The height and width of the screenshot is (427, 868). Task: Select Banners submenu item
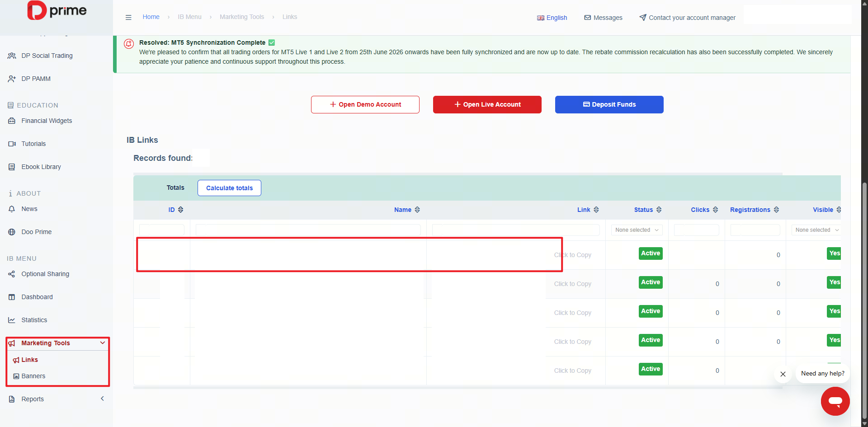33,376
